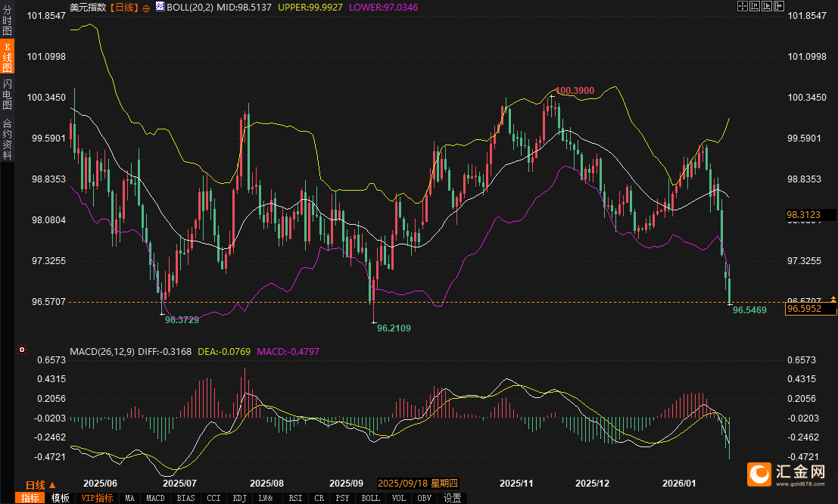Select the 模板 tab in bottom bar

(x=60, y=498)
